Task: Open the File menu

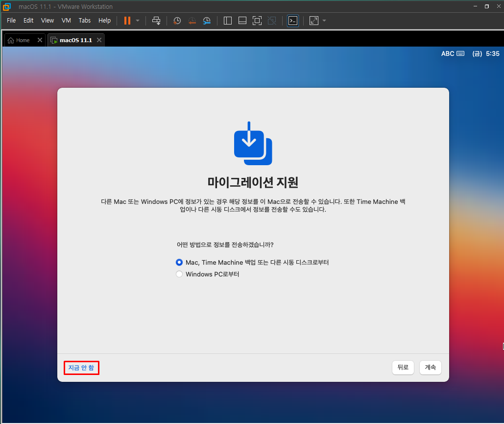Action: point(11,20)
